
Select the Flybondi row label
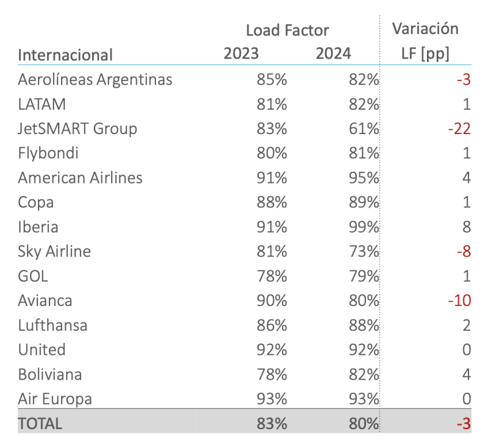(x=48, y=154)
